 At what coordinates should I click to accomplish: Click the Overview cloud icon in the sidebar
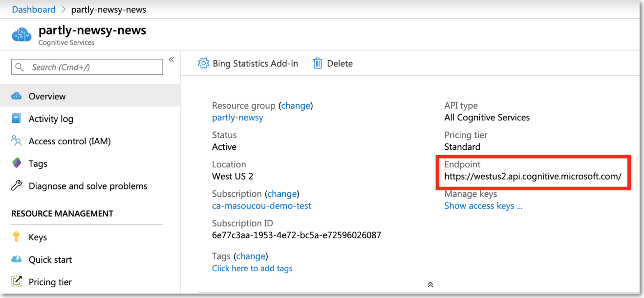[17, 96]
